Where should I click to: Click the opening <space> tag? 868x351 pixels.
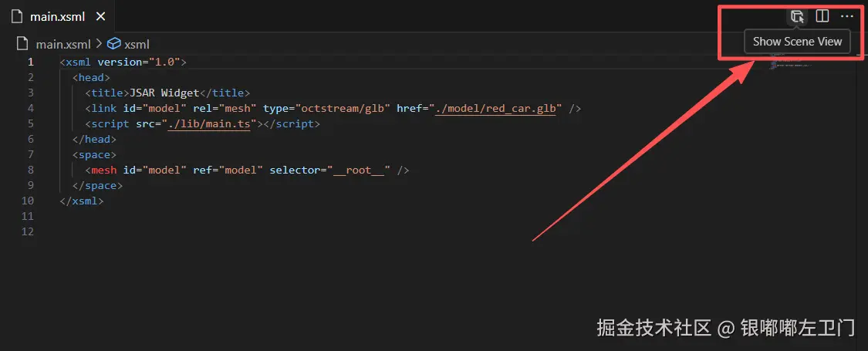click(x=95, y=155)
